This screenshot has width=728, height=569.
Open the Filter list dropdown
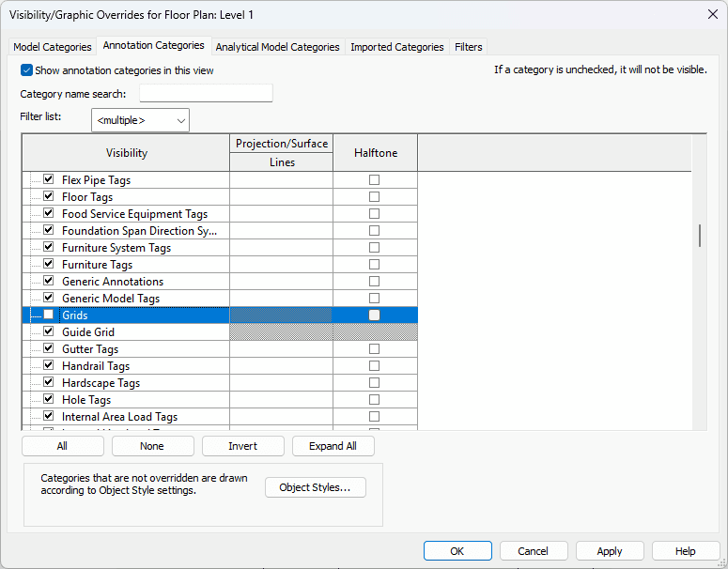[140, 120]
